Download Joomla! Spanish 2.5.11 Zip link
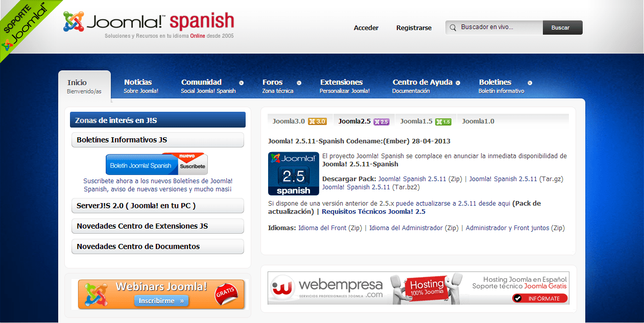Image resolution: width=644 pixels, height=323 pixels. (x=420, y=179)
